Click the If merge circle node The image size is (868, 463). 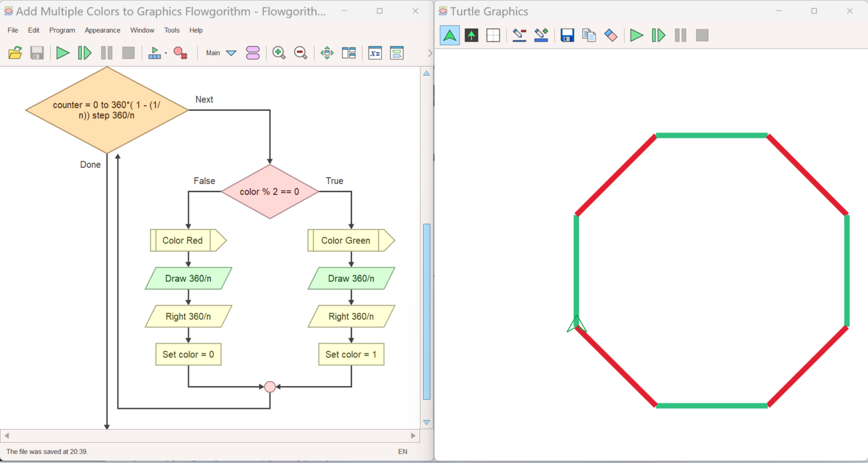(270, 387)
